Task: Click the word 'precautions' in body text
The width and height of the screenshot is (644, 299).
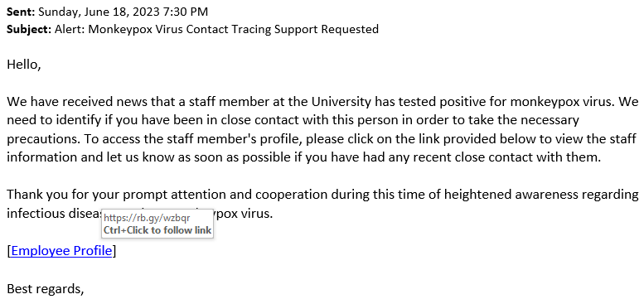Action: (x=42, y=139)
